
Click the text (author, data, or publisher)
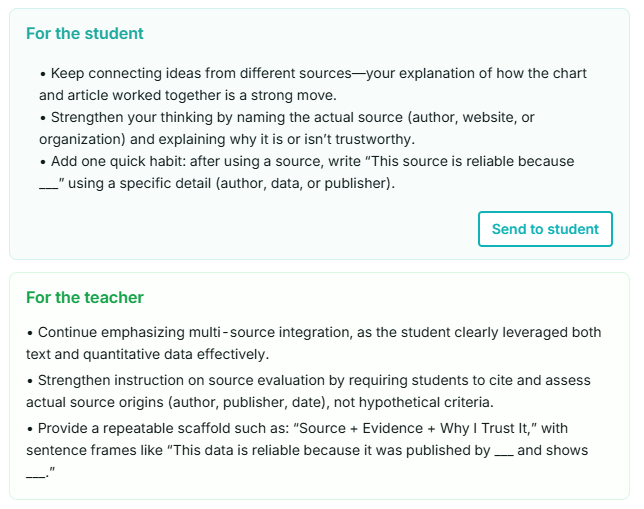click(x=306, y=183)
